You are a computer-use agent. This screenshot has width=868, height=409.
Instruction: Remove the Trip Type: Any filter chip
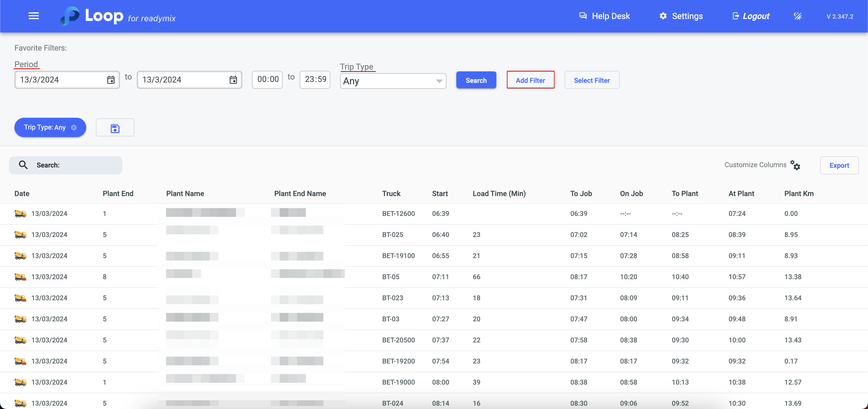pyautogui.click(x=74, y=128)
